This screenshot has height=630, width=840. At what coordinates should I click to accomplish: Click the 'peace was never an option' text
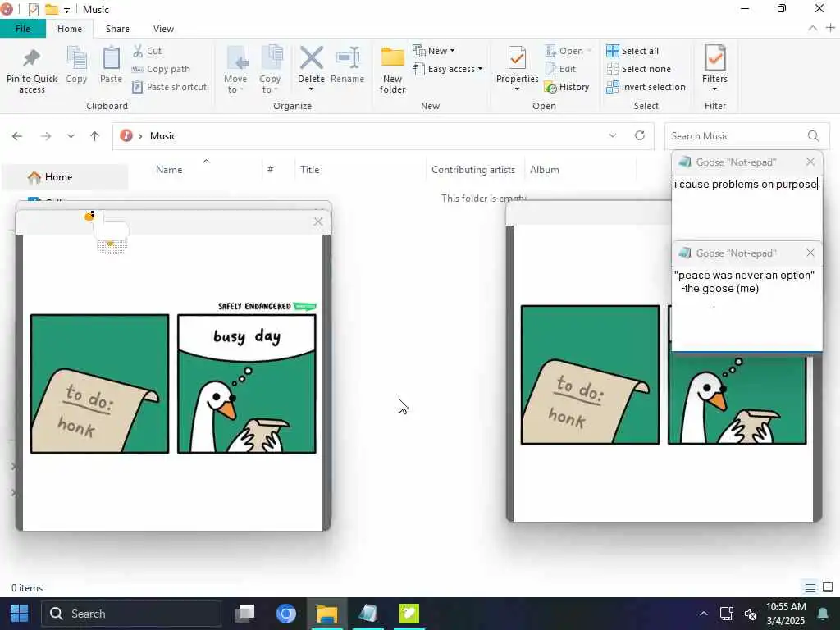pyautogui.click(x=744, y=276)
